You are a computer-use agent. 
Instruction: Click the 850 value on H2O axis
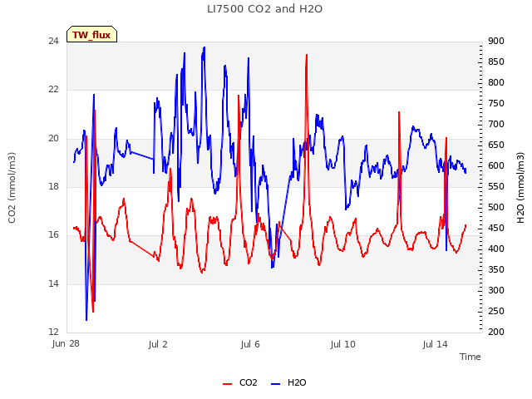click(496, 62)
